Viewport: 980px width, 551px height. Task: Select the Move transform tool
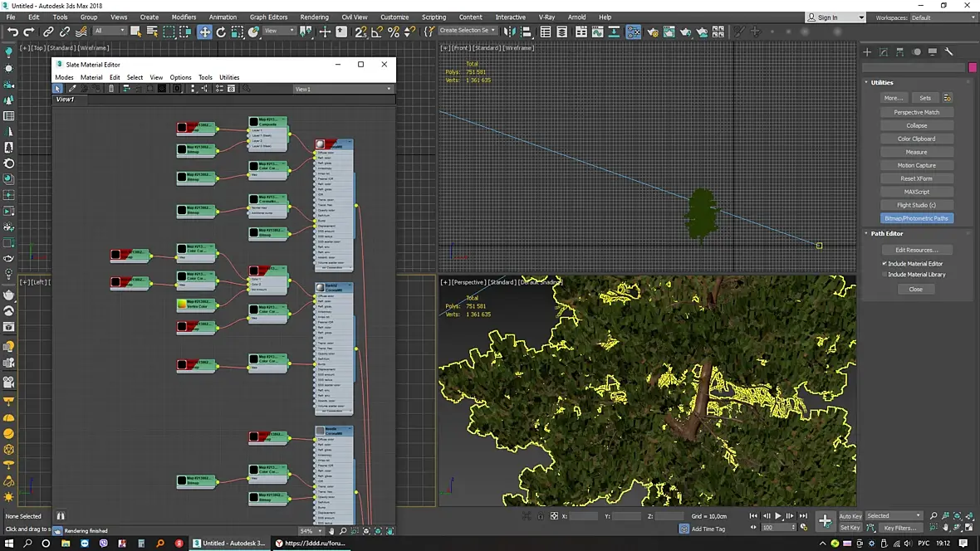tap(205, 32)
